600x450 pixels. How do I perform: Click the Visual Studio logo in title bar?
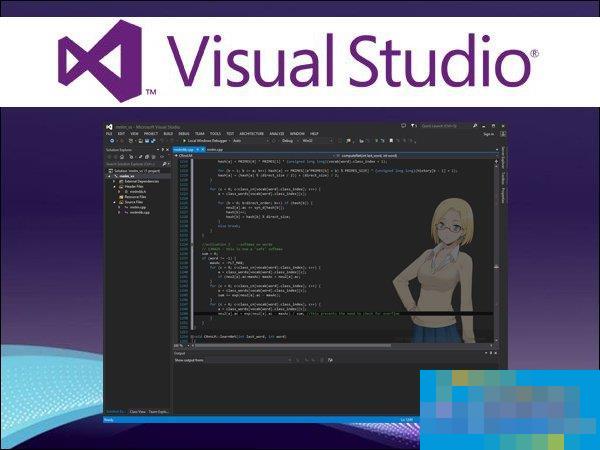coord(109,127)
